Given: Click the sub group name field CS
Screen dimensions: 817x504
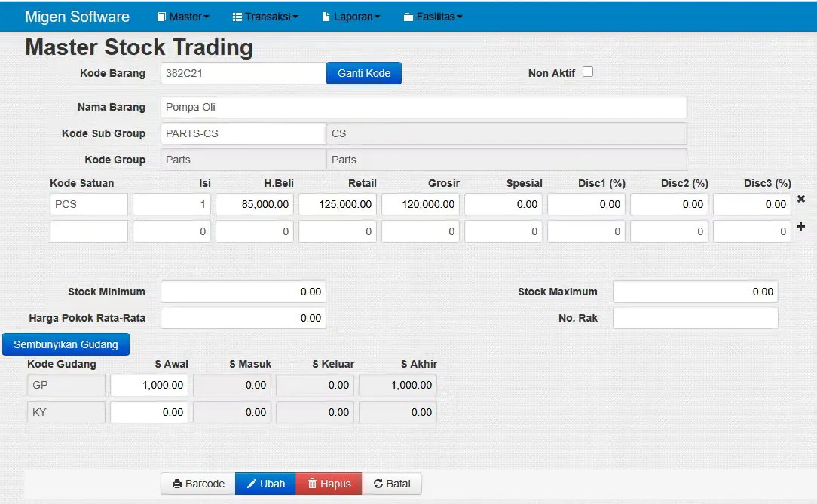Looking at the screenshot, I should pos(506,133).
